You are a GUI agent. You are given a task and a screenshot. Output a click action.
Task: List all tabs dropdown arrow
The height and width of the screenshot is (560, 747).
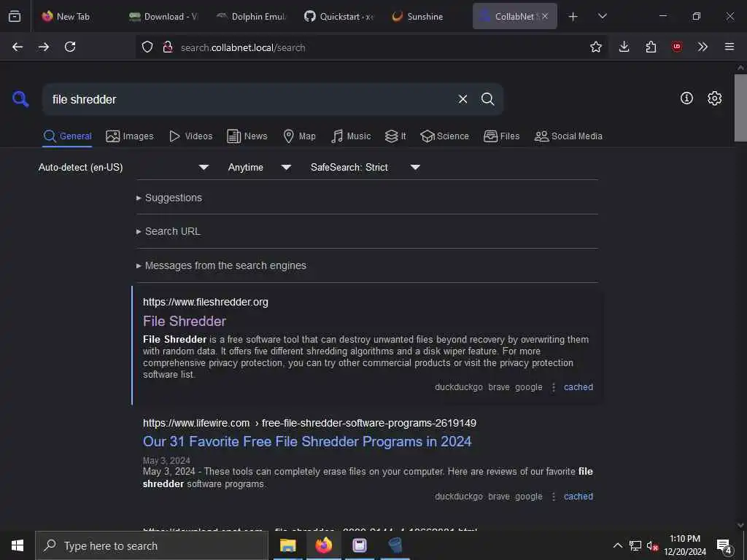tap(602, 16)
